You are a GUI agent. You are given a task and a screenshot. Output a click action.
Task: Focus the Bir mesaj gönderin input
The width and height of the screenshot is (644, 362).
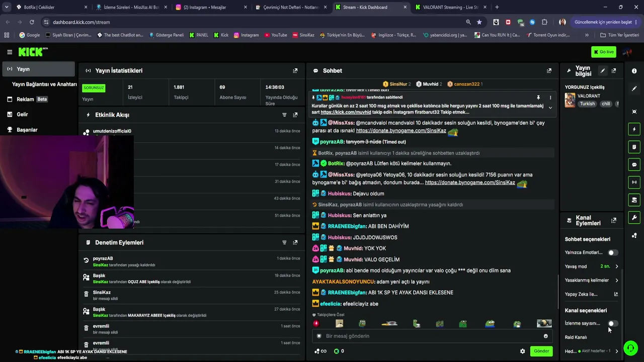click(x=432, y=336)
